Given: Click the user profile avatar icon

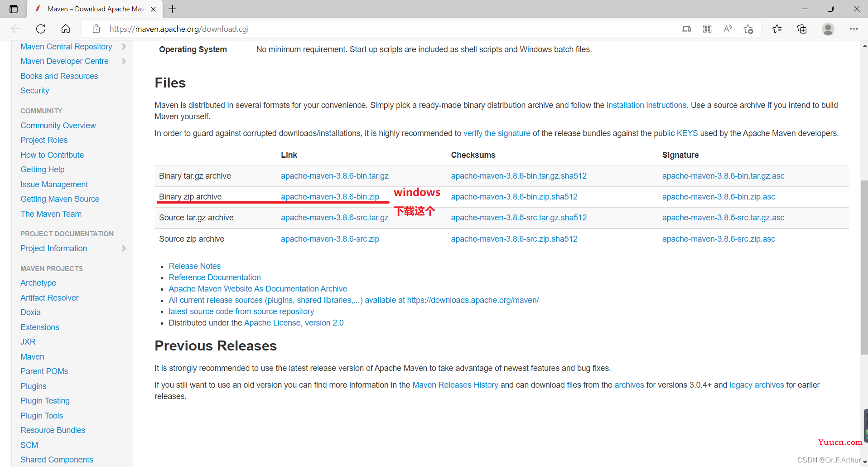Looking at the screenshot, I should tap(828, 29).
